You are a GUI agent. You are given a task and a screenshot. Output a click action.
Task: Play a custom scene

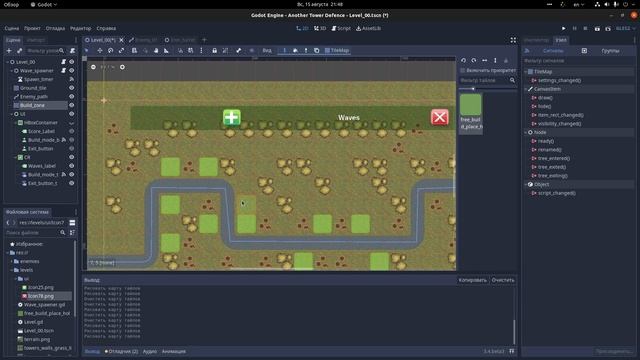(608, 29)
